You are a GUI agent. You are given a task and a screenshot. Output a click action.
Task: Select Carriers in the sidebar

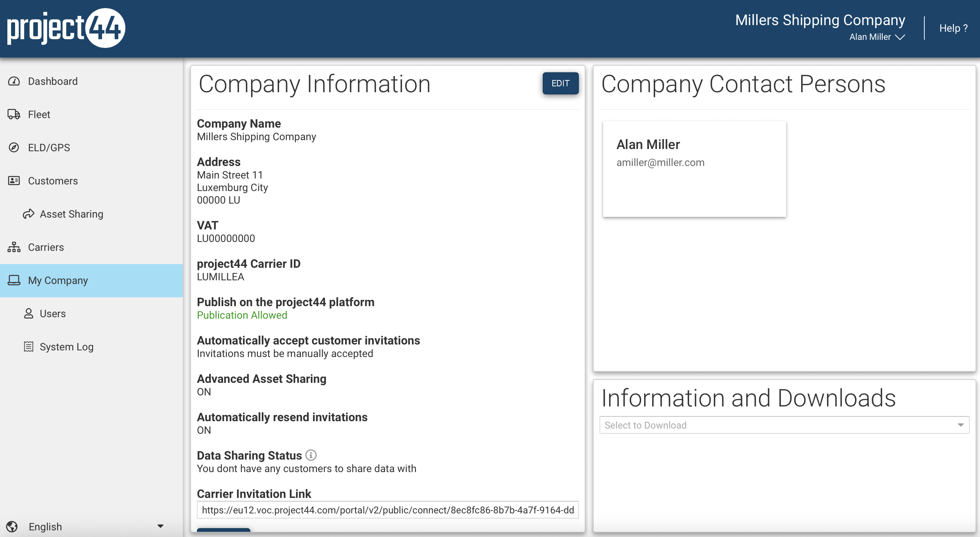click(91, 247)
